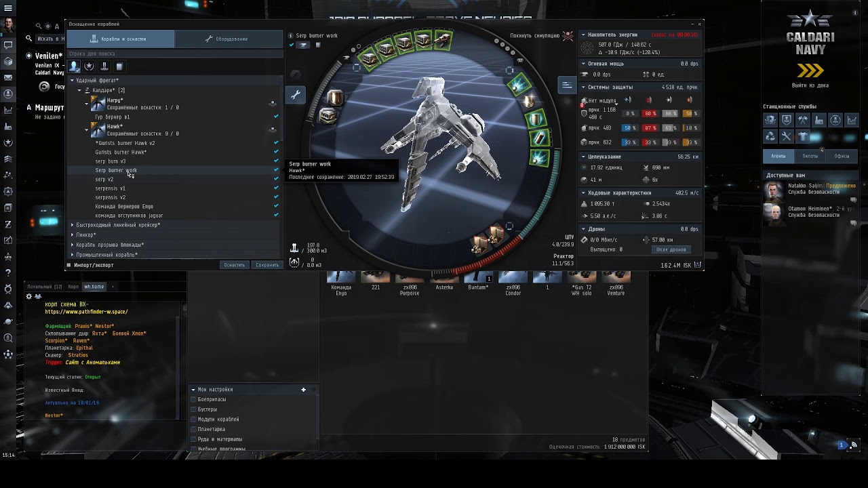Open the industry factory icon in the sidebar
Image resolution: width=868 pixels, height=488 pixels.
(8, 127)
